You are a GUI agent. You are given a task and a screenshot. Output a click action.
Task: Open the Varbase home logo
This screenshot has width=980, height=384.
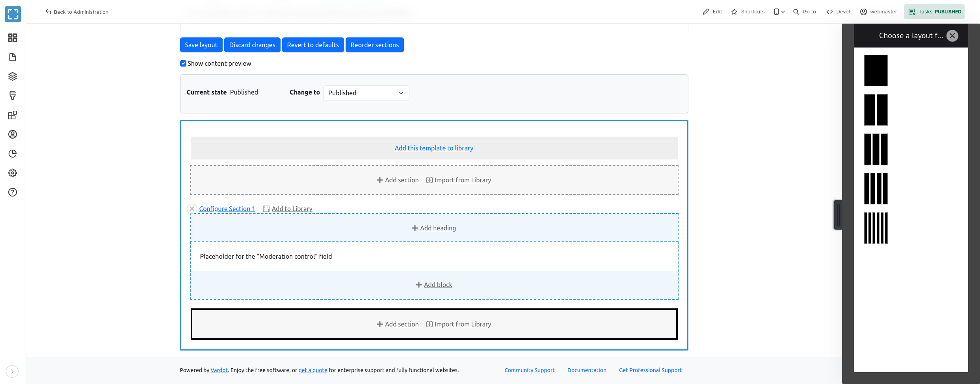[x=13, y=14]
